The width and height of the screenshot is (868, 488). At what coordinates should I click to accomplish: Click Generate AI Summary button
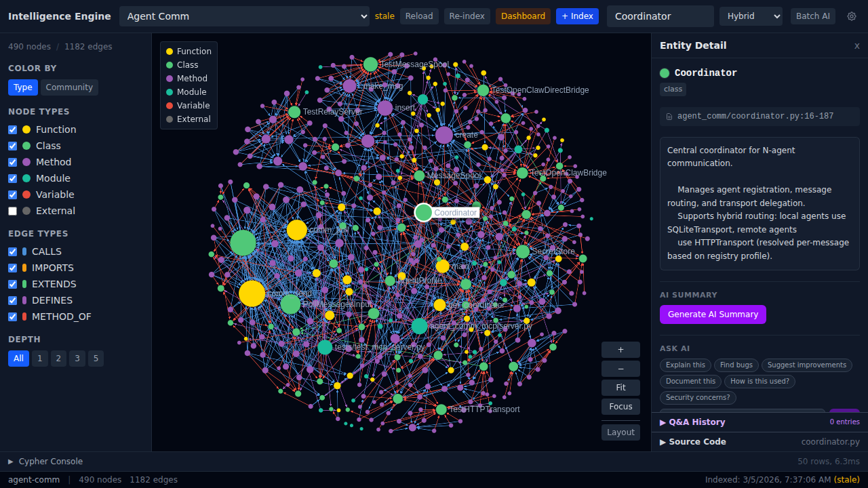click(713, 314)
